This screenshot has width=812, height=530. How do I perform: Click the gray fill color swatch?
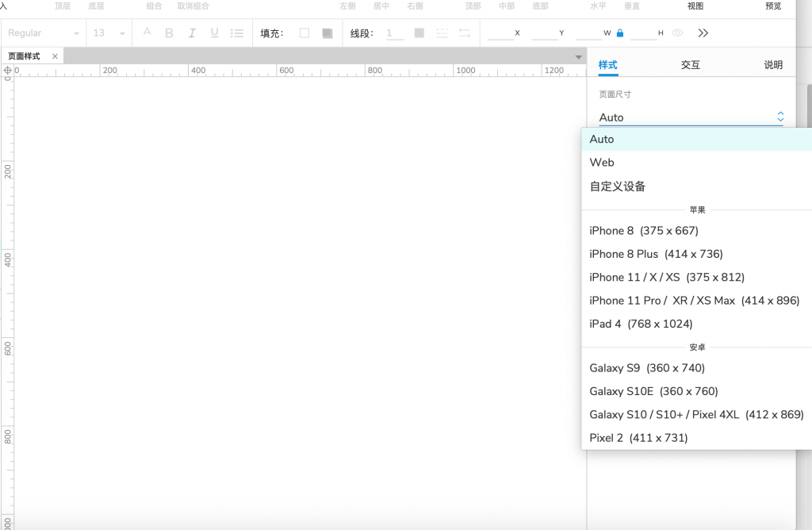pos(327,33)
